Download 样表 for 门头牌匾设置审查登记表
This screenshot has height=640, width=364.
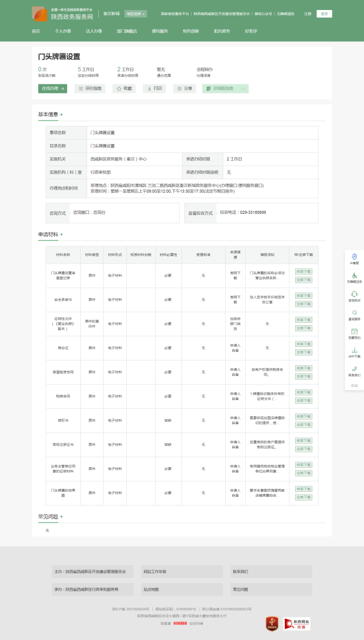point(303,272)
